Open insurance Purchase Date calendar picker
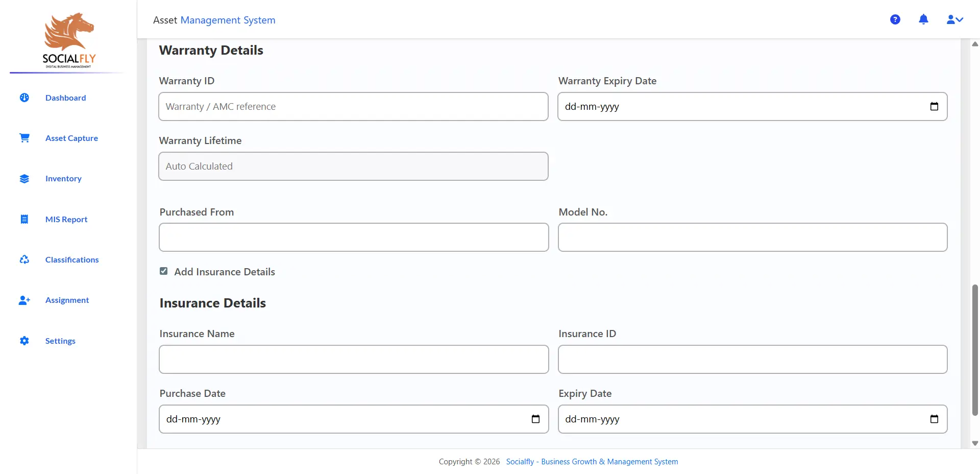 pos(535,419)
